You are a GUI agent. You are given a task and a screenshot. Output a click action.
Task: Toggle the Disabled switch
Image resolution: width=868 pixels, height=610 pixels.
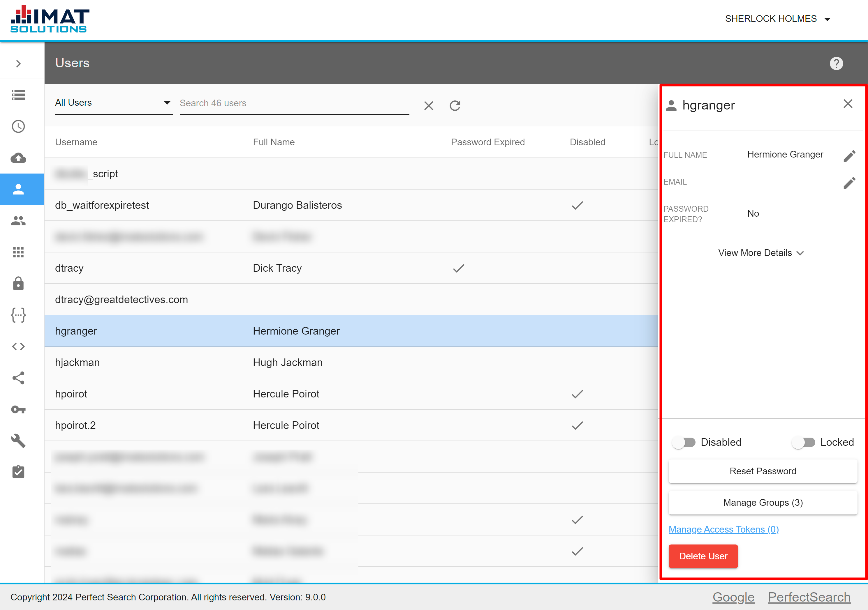[x=684, y=442]
